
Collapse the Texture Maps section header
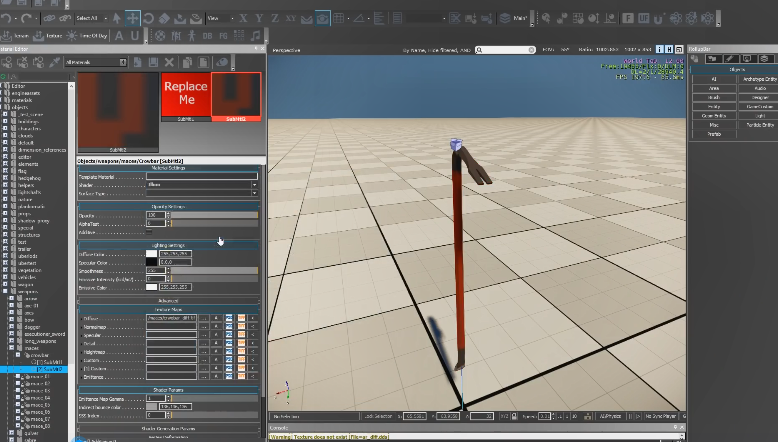click(x=168, y=310)
